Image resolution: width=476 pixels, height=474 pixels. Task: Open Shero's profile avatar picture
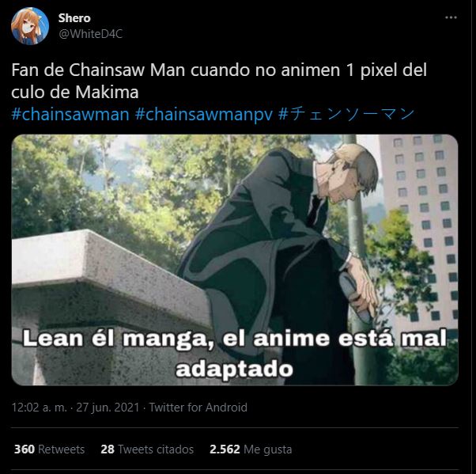[30, 26]
